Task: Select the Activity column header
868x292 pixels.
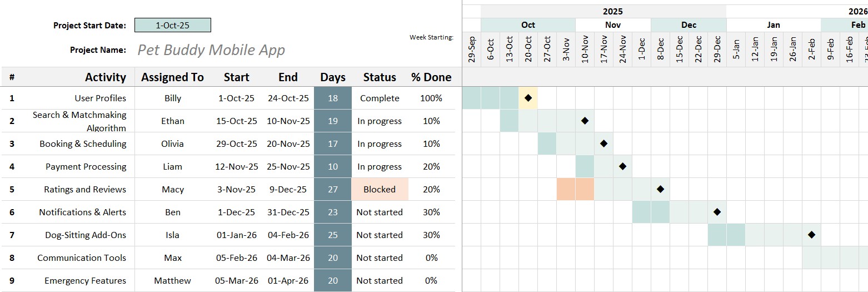Action: [x=105, y=77]
